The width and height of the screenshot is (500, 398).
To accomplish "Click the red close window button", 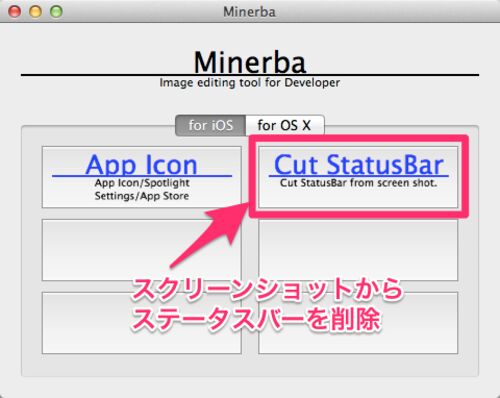I will click(14, 12).
